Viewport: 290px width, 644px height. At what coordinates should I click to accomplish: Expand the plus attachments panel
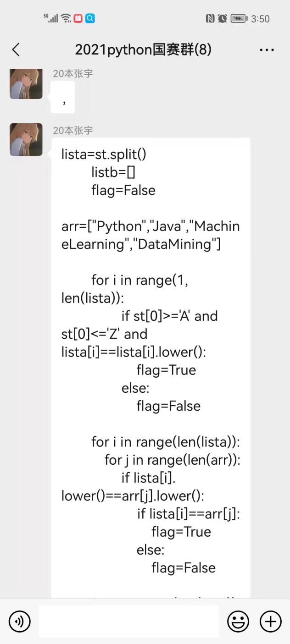[x=271, y=622]
